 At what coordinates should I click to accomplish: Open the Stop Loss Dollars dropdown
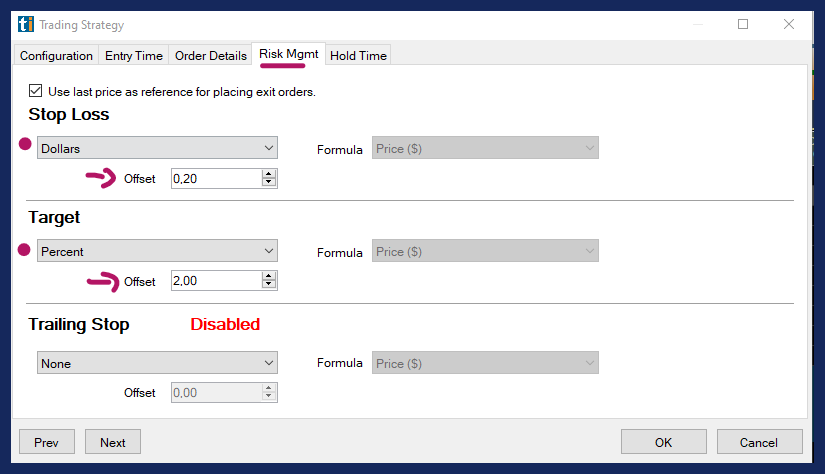point(156,148)
